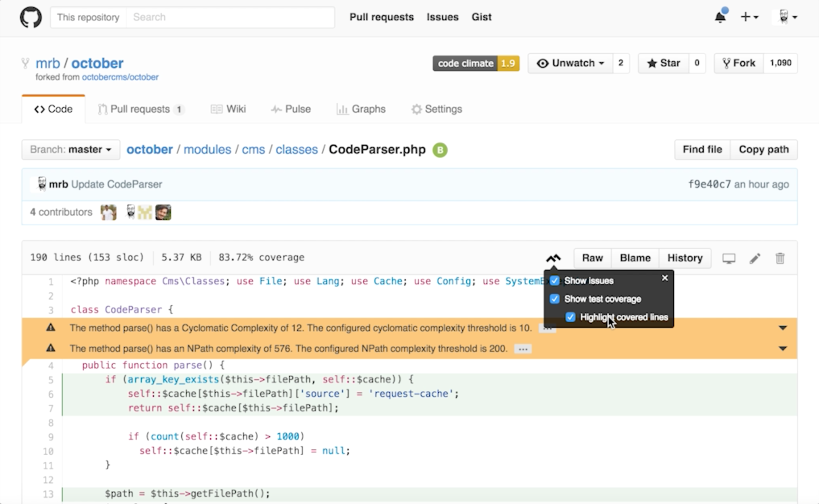This screenshot has width=819, height=504.
Task: Click the Blame button
Action: point(635,258)
